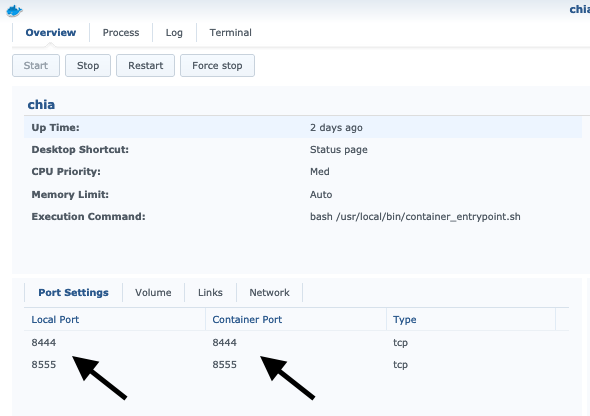Click the 'Auto' memory limit value
The image size is (590, 416).
(x=321, y=194)
